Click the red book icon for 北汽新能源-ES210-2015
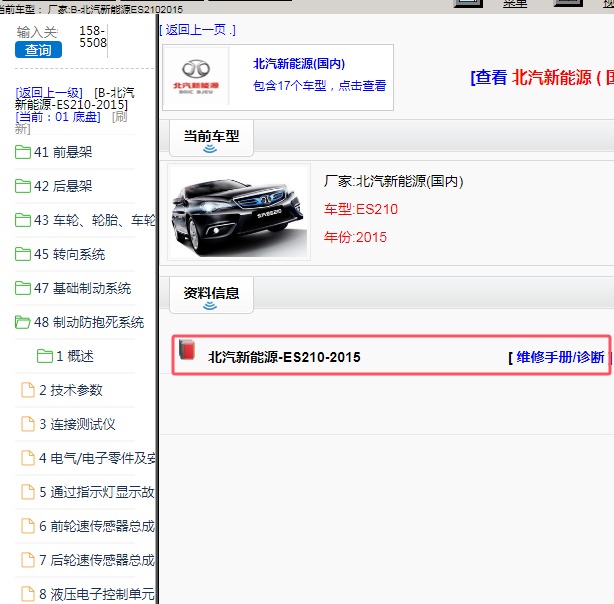This screenshot has width=614, height=604. point(187,349)
